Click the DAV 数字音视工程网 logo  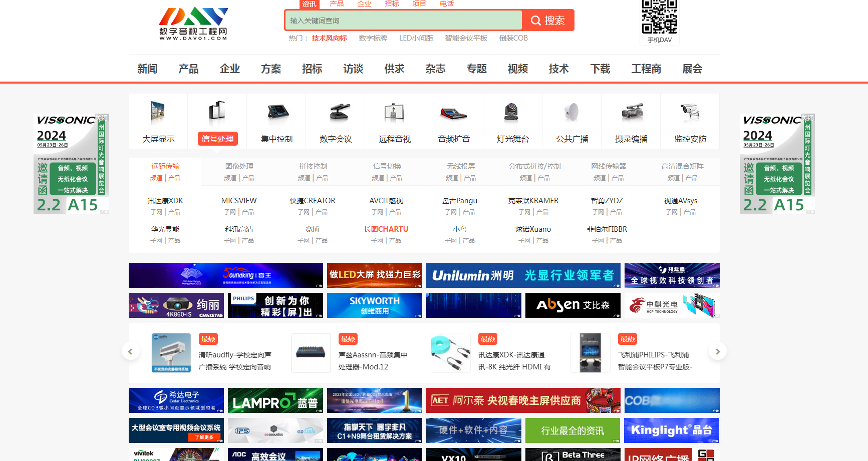193,24
